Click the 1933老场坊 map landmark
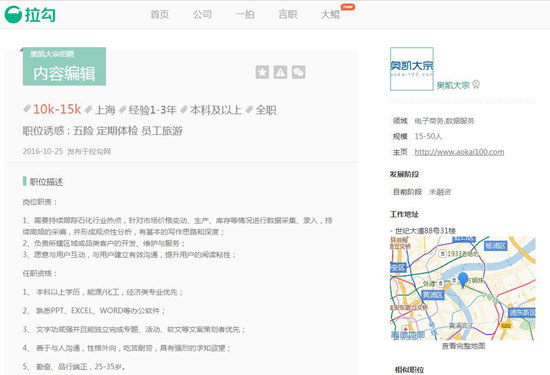This screenshot has width=550, height=375. (459, 254)
